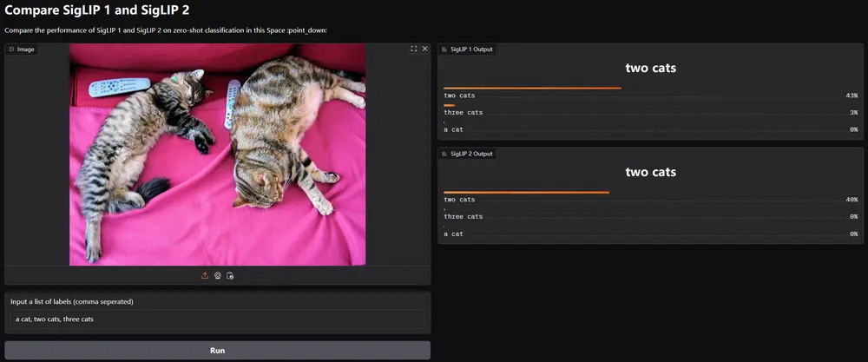Click the Image label icon on image panel
Viewport: 868px width, 362px height.
click(x=11, y=49)
